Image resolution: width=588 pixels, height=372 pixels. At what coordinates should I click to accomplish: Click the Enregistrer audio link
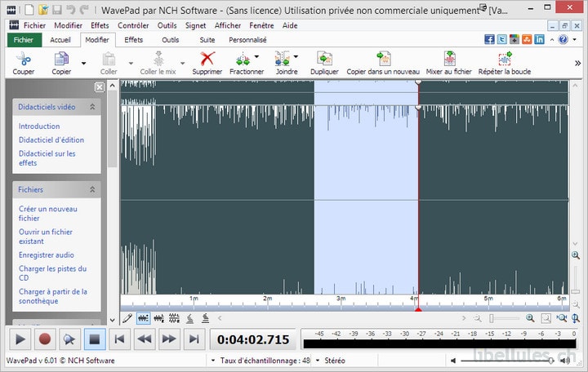coord(47,255)
